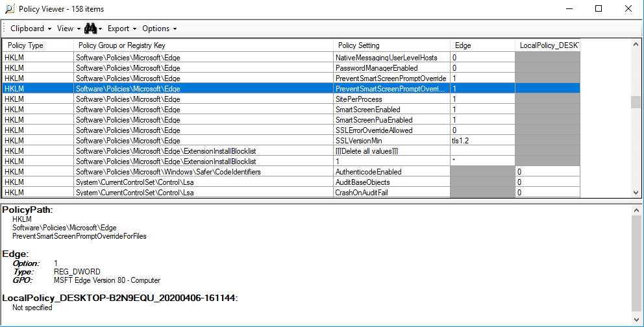Image resolution: width=644 pixels, height=327 pixels.
Task: Click the PolicyPath heading in details pane
Action: point(27,210)
